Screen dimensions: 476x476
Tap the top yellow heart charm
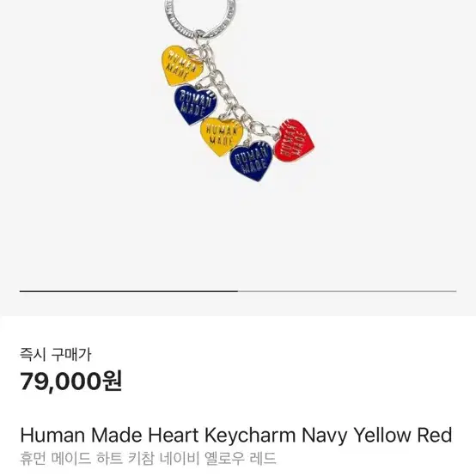click(x=181, y=65)
